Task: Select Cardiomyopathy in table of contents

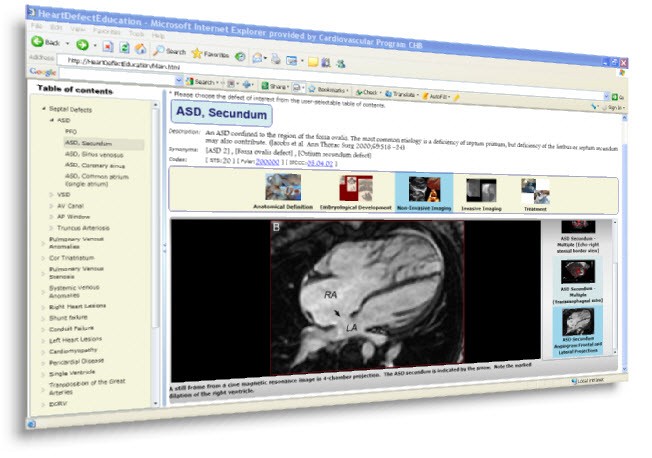Action: [73, 351]
